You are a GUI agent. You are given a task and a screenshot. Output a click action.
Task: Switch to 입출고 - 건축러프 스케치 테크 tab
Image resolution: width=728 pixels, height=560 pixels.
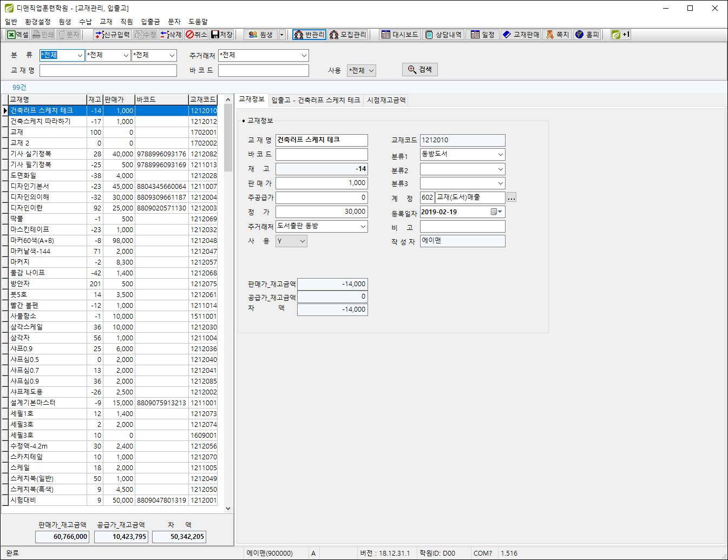tap(316, 100)
